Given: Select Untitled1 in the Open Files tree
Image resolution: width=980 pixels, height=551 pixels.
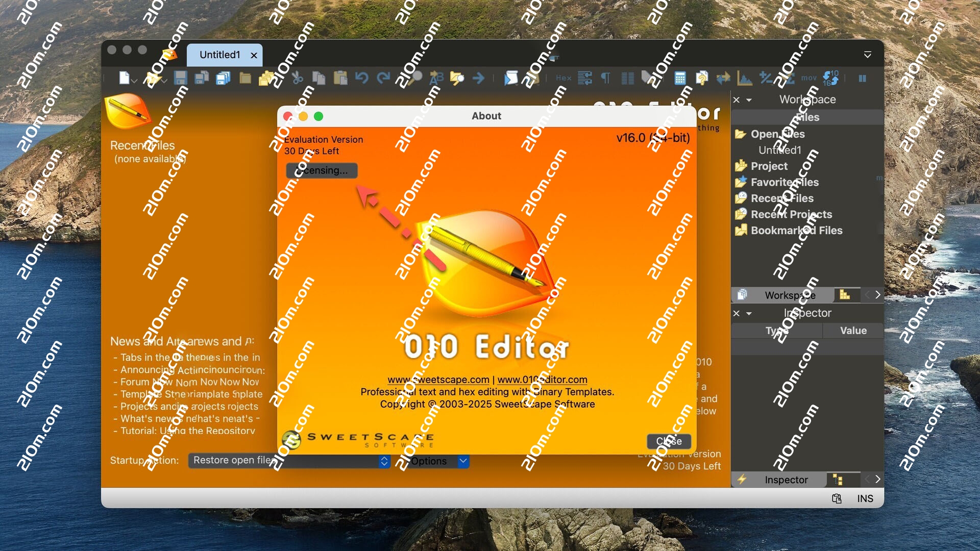Looking at the screenshot, I should pyautogui.click(x=779, y=150).
